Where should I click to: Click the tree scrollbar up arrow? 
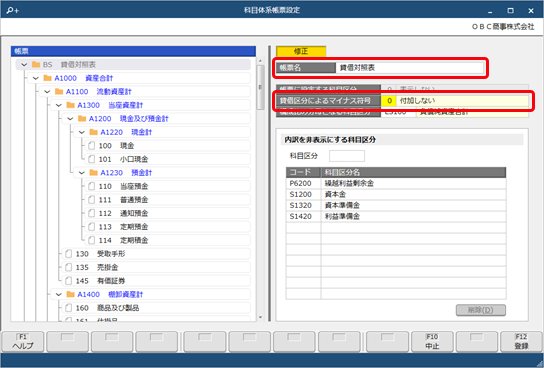260,61
